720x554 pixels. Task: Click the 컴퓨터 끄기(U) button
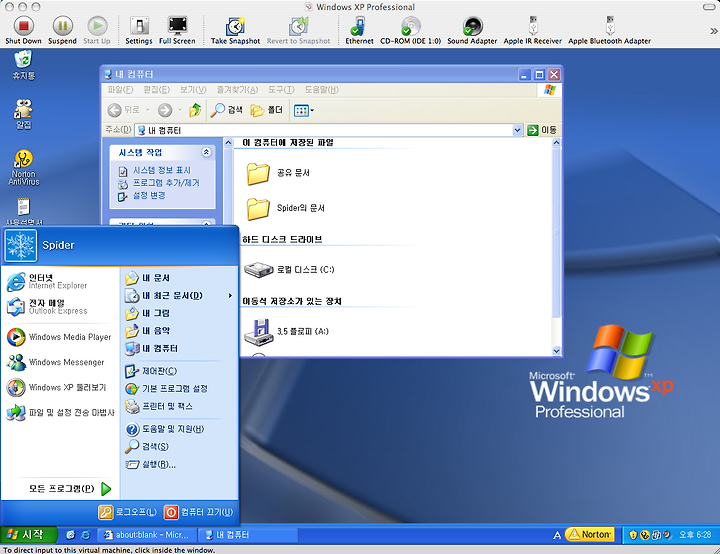pos(199,512)
